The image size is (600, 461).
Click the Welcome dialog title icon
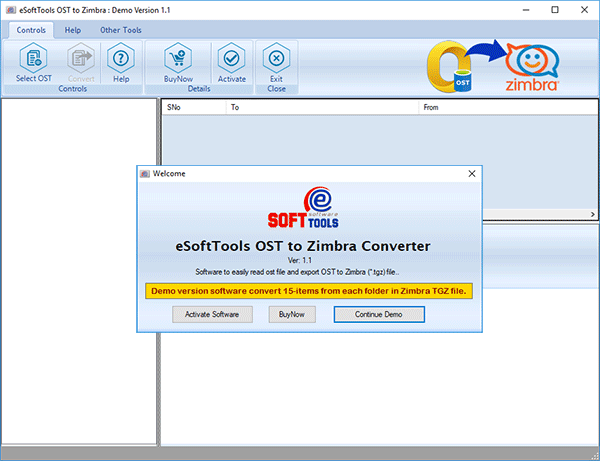point(145,174)
